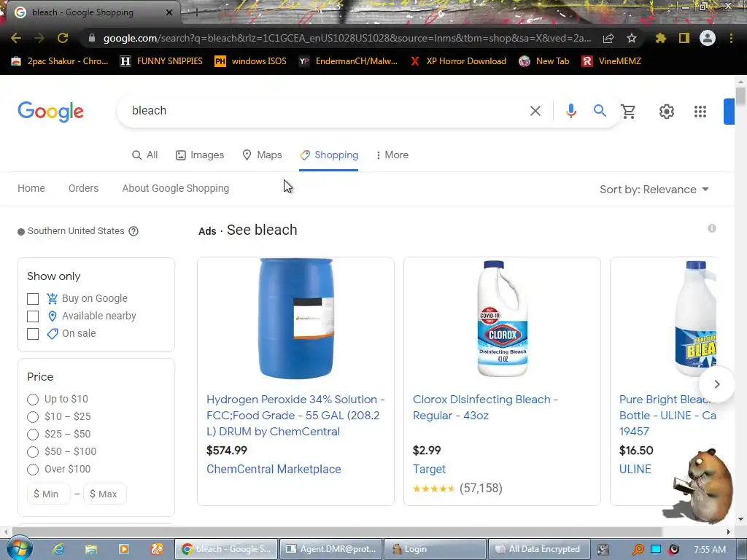Toggle the browser side panel icon
747x560 pixels.
click(684, 38)
